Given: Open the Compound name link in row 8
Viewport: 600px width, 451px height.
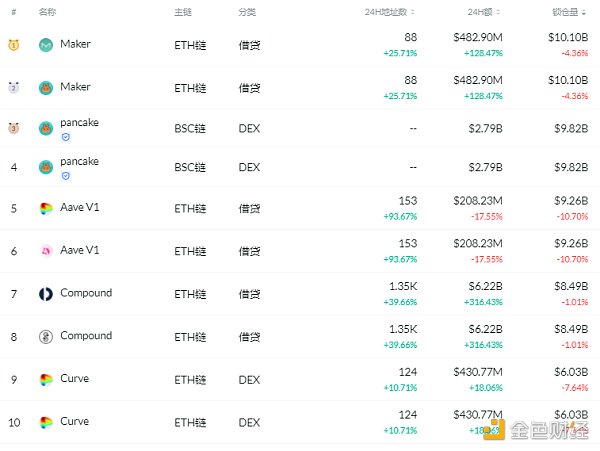Looking at the screenshot, I should [86, 336].
